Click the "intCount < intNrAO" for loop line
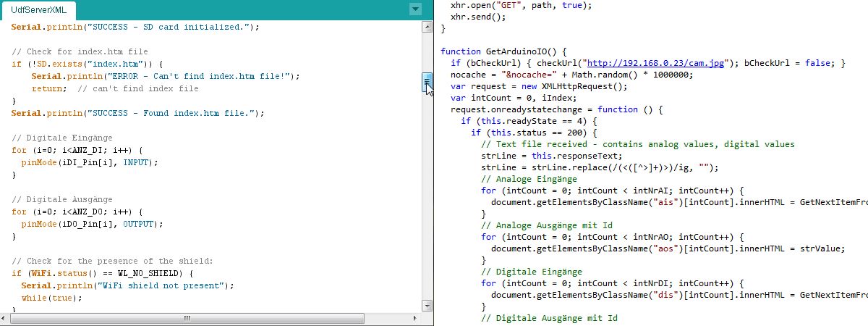 [613, 237]
